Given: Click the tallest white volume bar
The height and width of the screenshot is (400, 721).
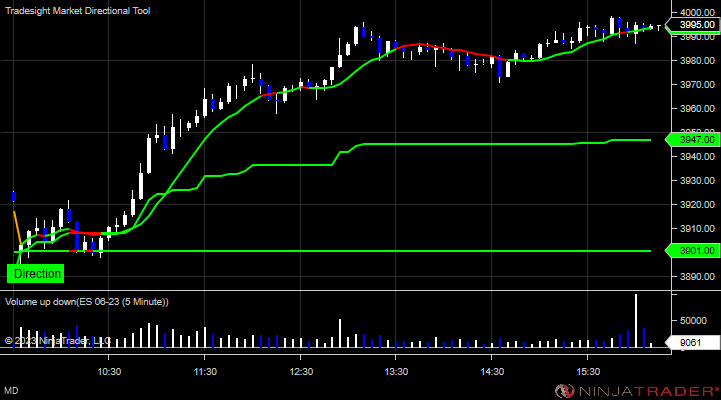Looking at the screenshot, I should [636, 321].
